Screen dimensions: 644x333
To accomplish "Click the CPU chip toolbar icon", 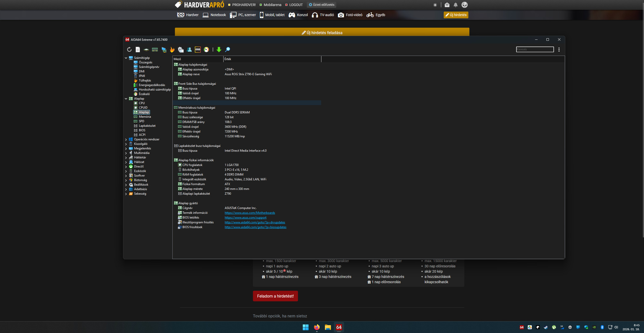I will [x=146, y=50].
